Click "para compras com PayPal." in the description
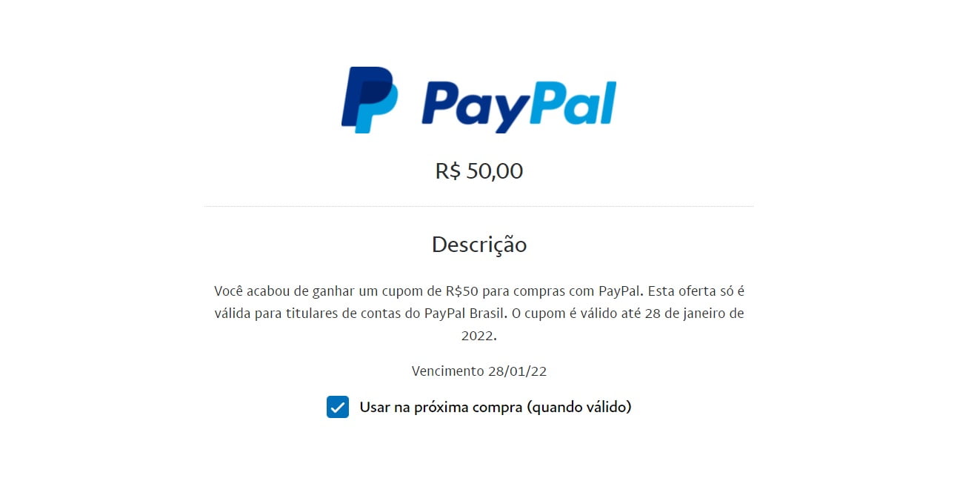The image size is (980, 504). [x=564, y=291]
